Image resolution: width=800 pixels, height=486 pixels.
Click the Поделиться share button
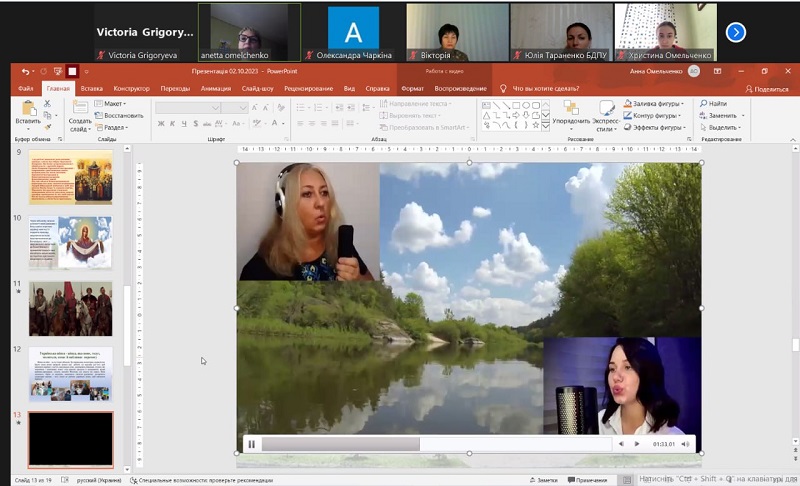[x=767, y=89]
